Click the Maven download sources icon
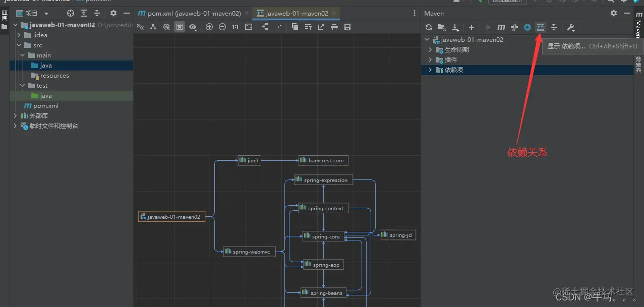Image resolution: width=644 pixels, height=307 pixels. pyautogui.click(x=455, y=27)
